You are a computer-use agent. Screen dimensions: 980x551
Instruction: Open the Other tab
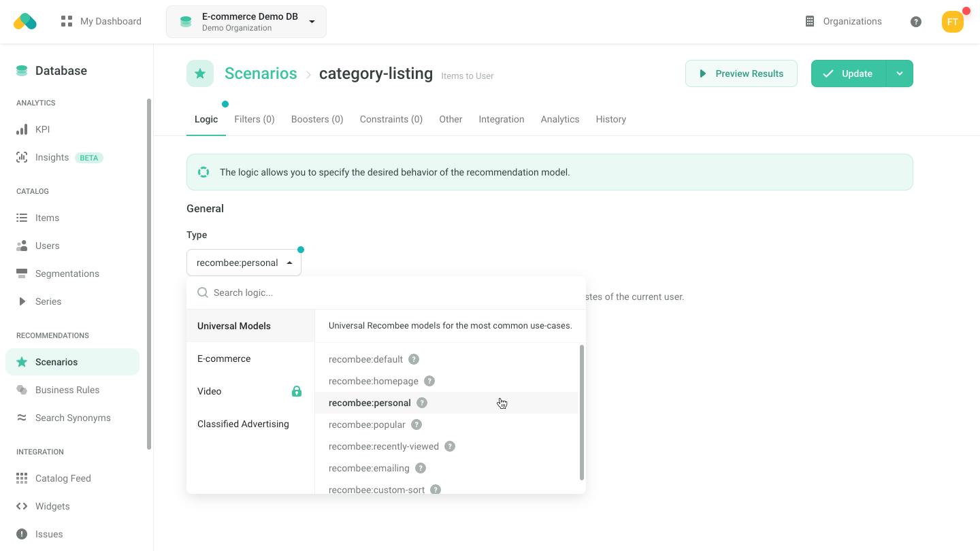click(x=451, y=119)
